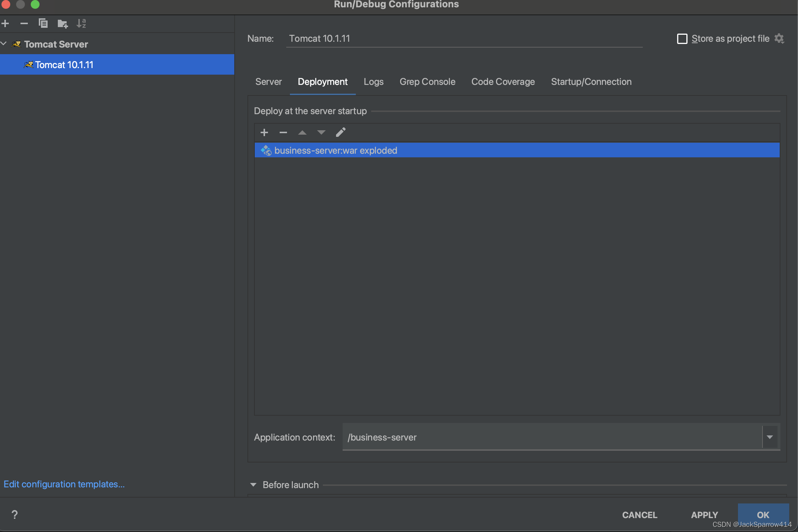Remove the selected deployment artifact
The image size is (798, 532).
click(283, 132)
